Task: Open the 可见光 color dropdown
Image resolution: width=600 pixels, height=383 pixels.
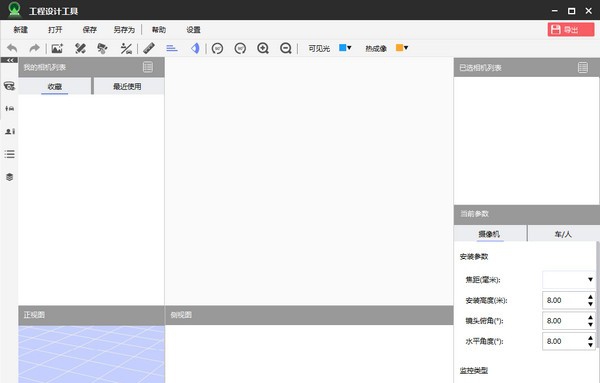Action: 345,48
